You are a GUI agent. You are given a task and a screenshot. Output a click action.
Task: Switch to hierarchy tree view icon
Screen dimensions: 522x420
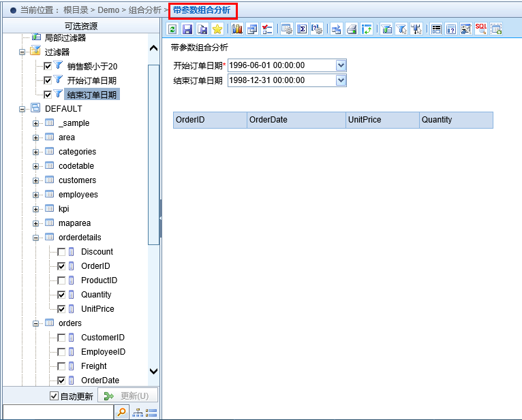click(x=138, y=413)
